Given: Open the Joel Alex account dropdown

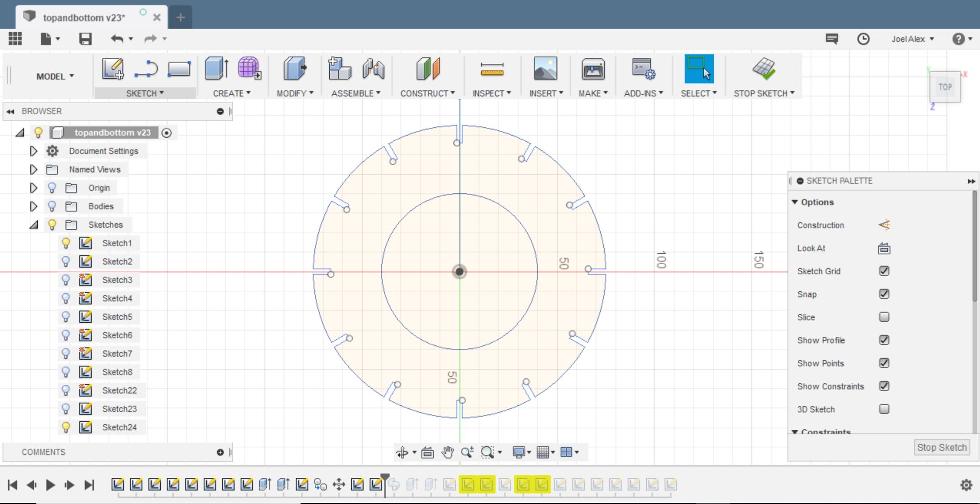Looking at the screenshot, I should tap(912, 39).
